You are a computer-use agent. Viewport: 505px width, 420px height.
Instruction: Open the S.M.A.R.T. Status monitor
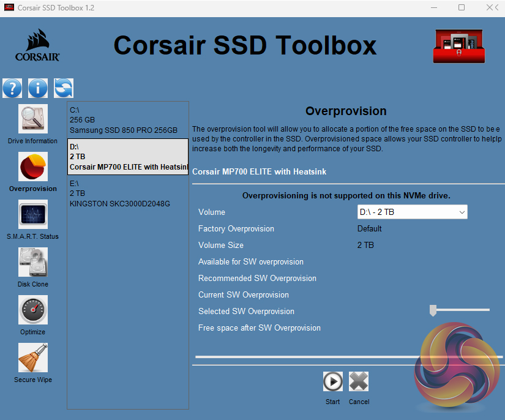[33, 215]
